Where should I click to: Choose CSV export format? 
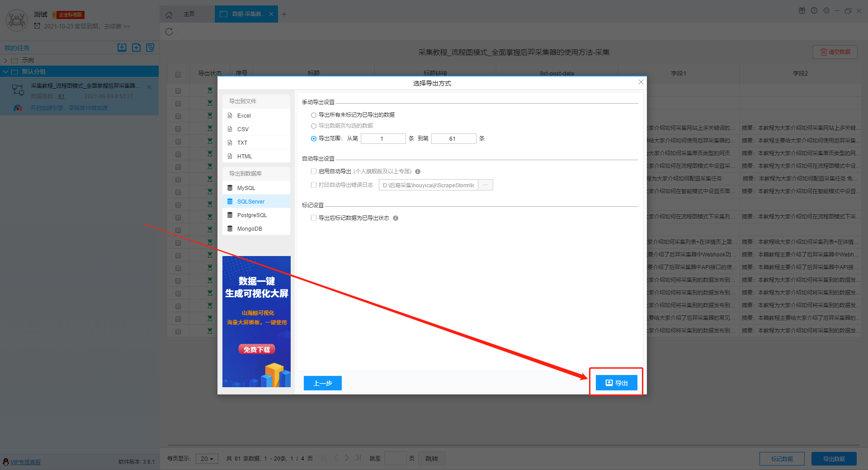coord(256,129)
